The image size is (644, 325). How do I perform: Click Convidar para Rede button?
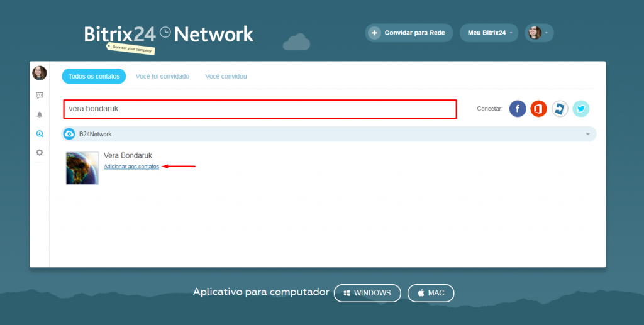(409, 33)
